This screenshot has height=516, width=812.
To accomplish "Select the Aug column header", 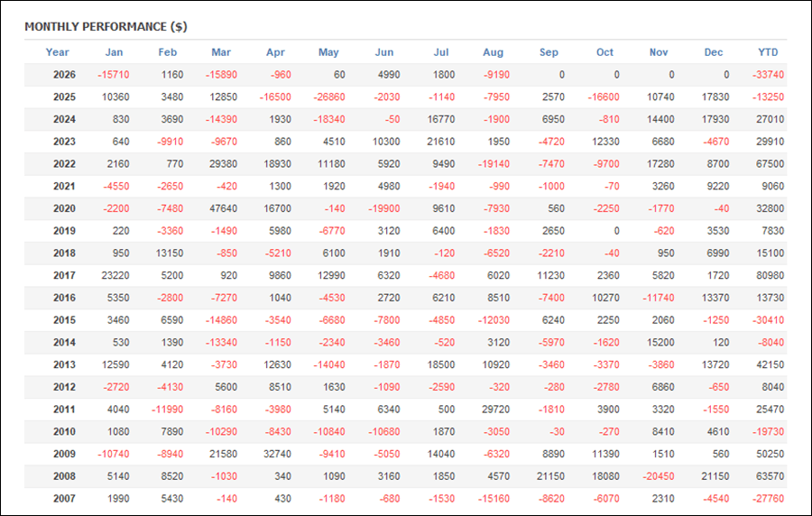I will pos(493,52).
